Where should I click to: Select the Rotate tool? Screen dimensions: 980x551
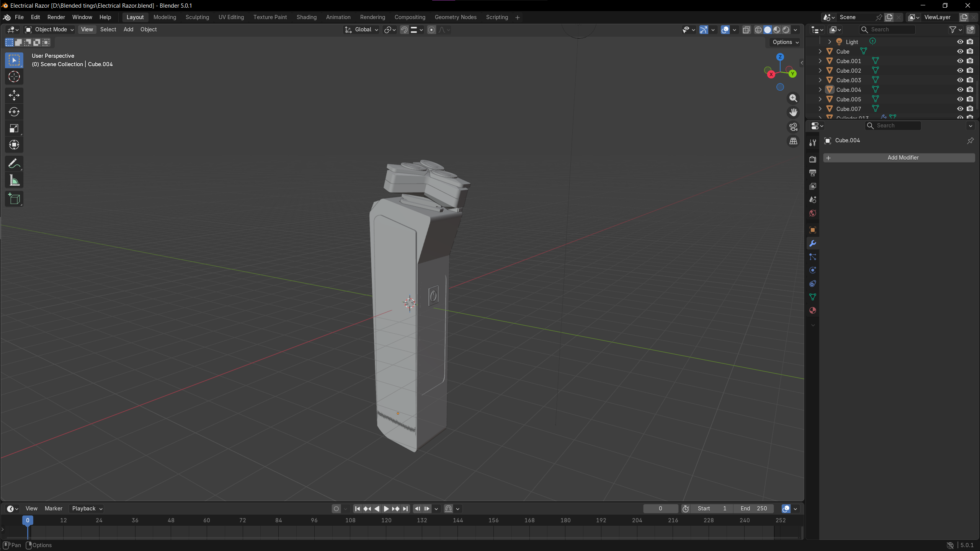[x=14, y=112]
